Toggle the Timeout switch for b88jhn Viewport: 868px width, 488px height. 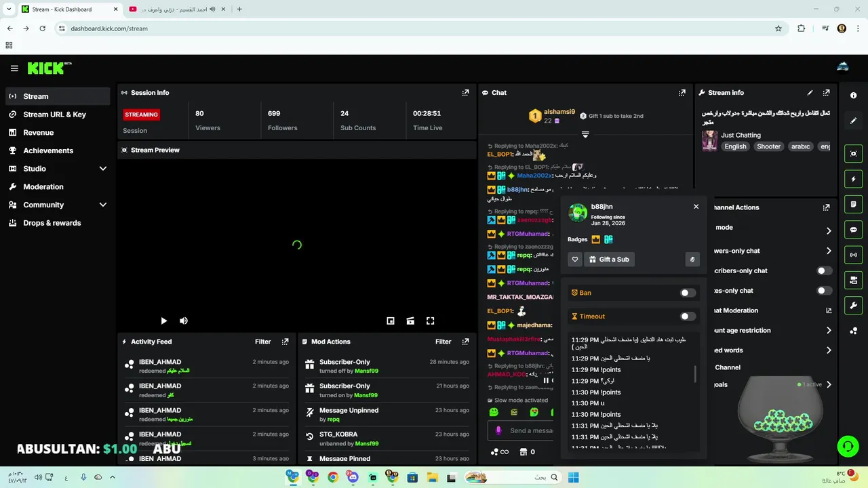click(688, 316)
